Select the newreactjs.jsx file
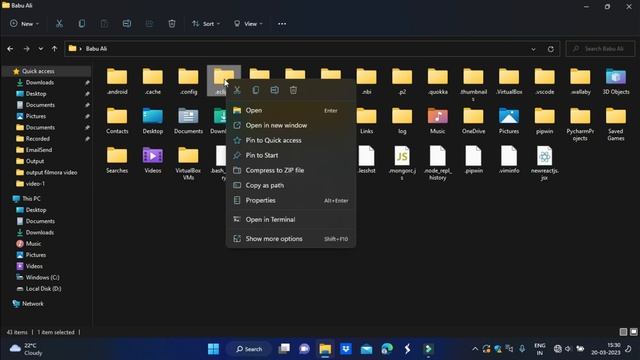 point(545,163)
